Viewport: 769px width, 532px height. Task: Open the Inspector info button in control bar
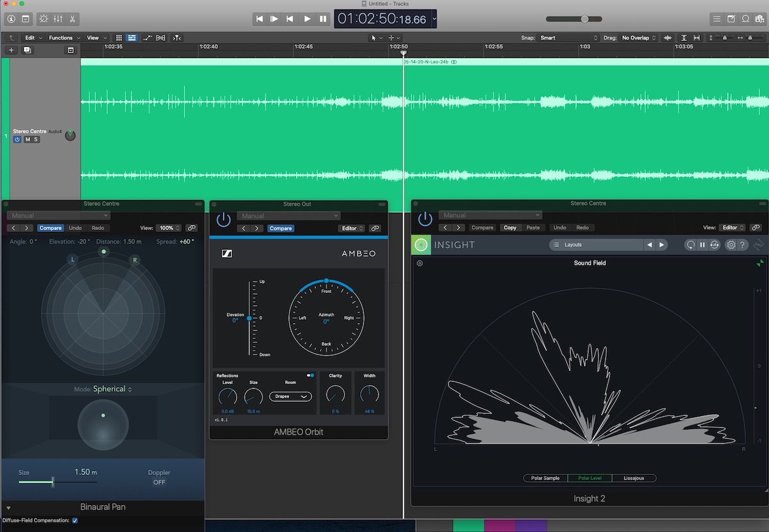(x=11, y=19)
